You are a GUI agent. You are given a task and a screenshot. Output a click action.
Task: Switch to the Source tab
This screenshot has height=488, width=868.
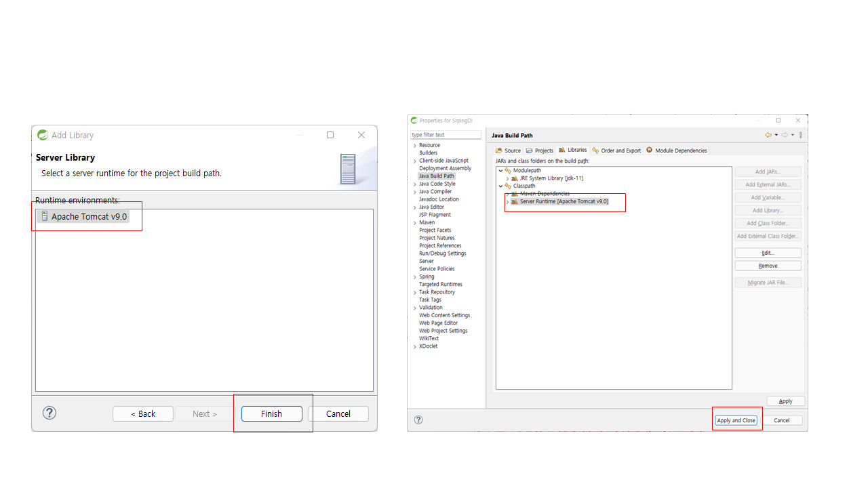pos(508,150)
